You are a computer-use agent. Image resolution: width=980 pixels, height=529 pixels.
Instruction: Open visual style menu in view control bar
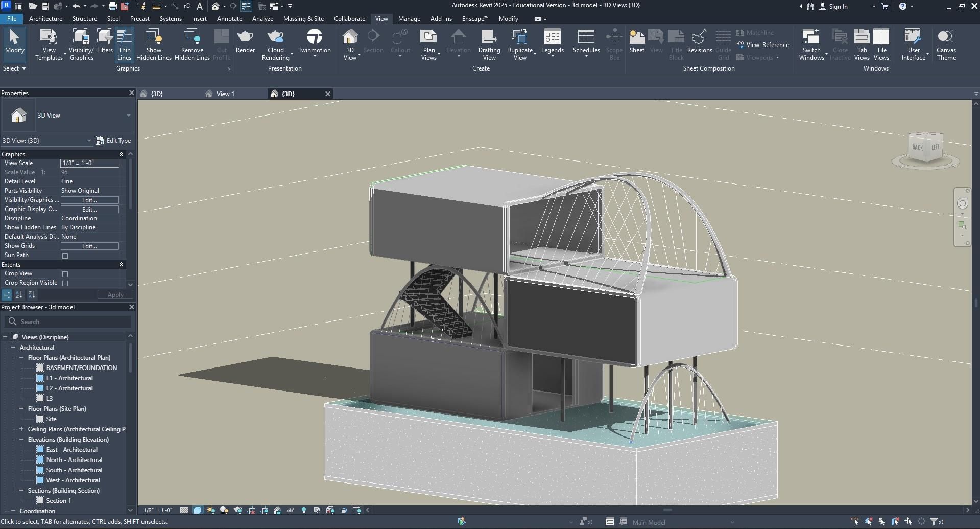(x=198, y=510)
